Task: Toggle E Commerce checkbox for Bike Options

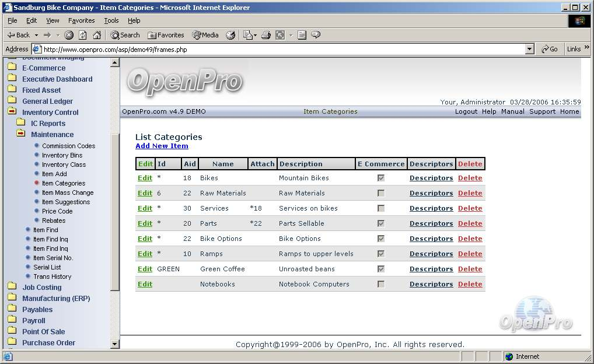Action: click(x=381, y=239)
